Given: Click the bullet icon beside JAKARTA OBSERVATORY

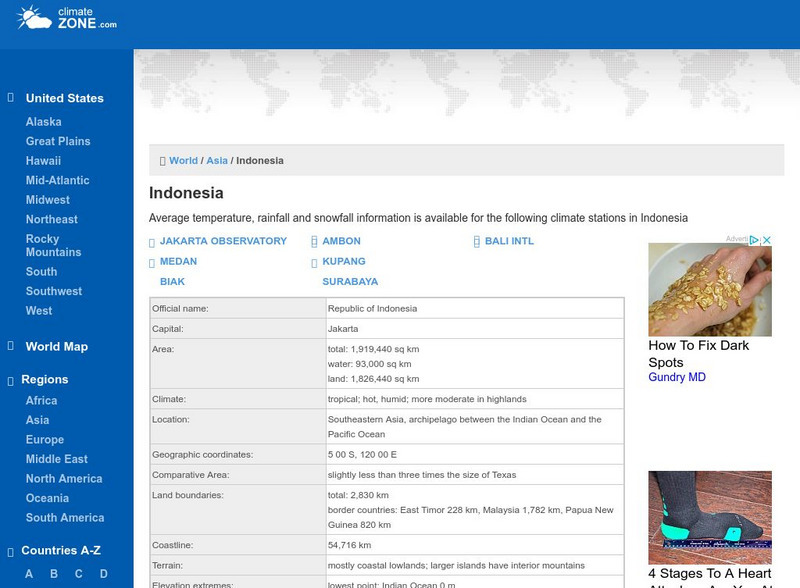Looking at the screenshot, I should tap(153, 240).
